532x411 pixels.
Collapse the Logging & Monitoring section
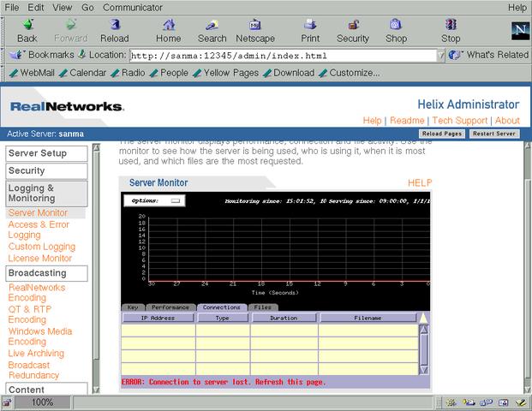click(46, 194)
